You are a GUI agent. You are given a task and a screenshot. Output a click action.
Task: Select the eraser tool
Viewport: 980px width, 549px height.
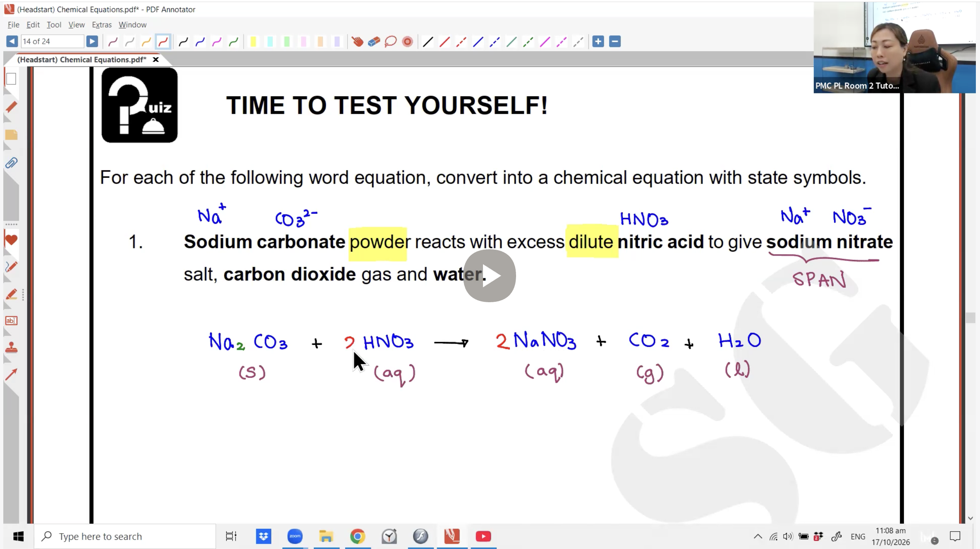click(374, 41)
